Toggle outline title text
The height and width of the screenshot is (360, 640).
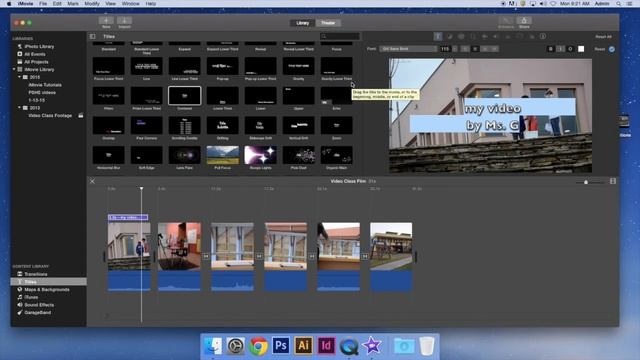point(570,49)
